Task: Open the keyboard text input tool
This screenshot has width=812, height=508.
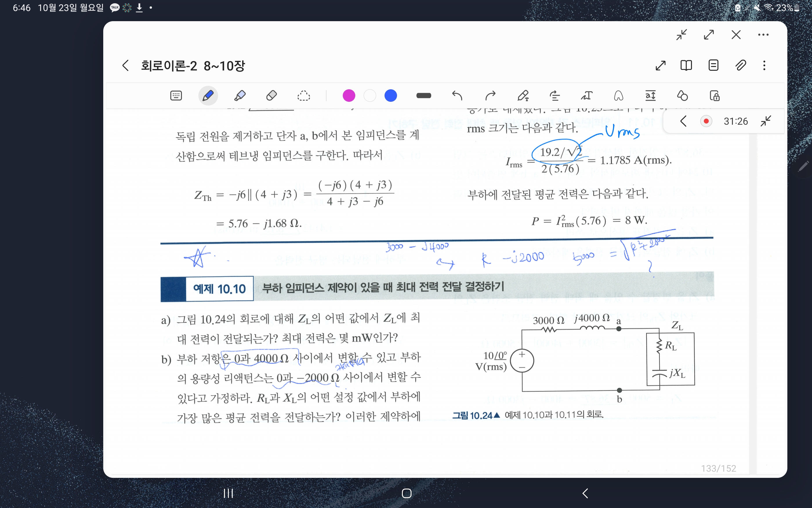Action: click(176, 96)
